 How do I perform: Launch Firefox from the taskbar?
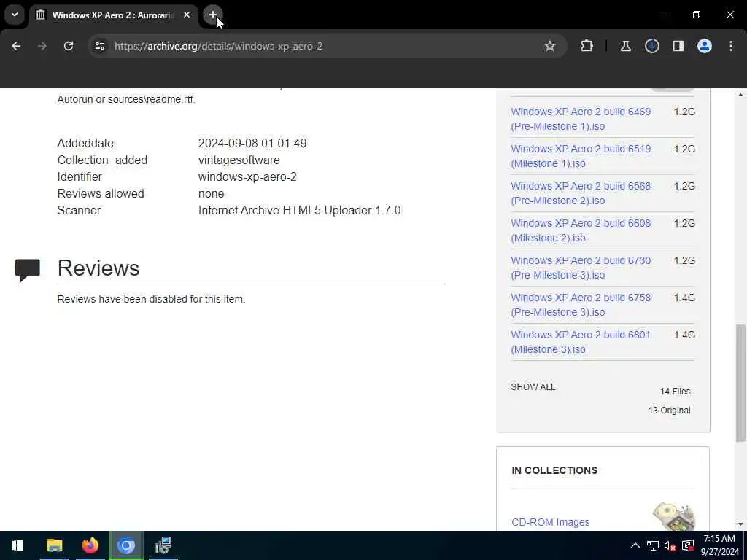click(90, 545)
